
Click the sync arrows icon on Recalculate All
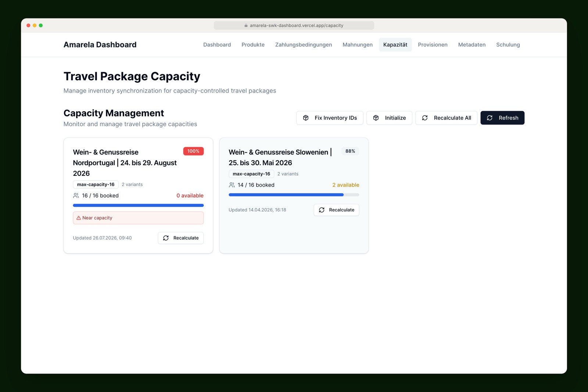point(425,118)
